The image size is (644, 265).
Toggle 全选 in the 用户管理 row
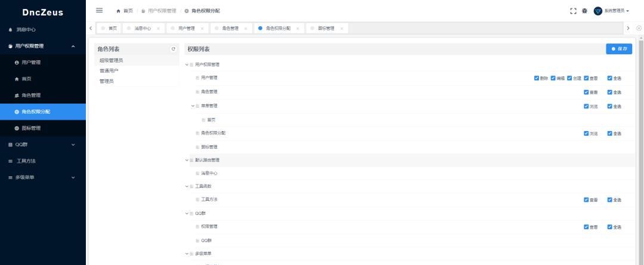(x=609, y=78)
